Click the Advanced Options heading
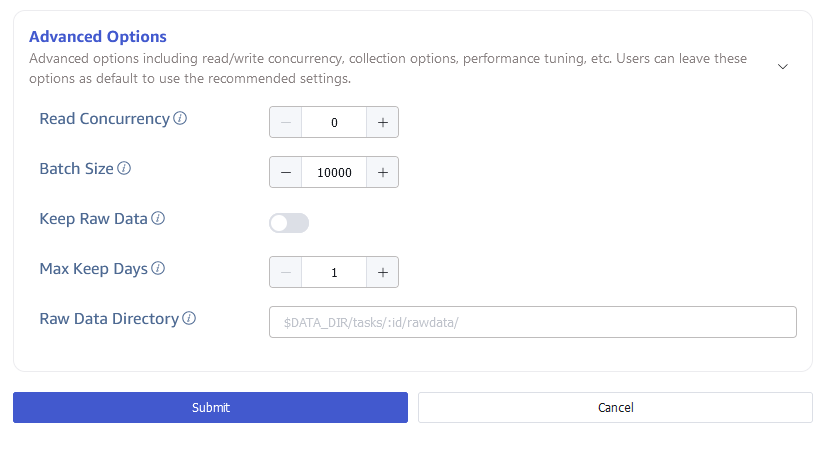The height and width of the screenshot is (450, 826). click(98, 37)
